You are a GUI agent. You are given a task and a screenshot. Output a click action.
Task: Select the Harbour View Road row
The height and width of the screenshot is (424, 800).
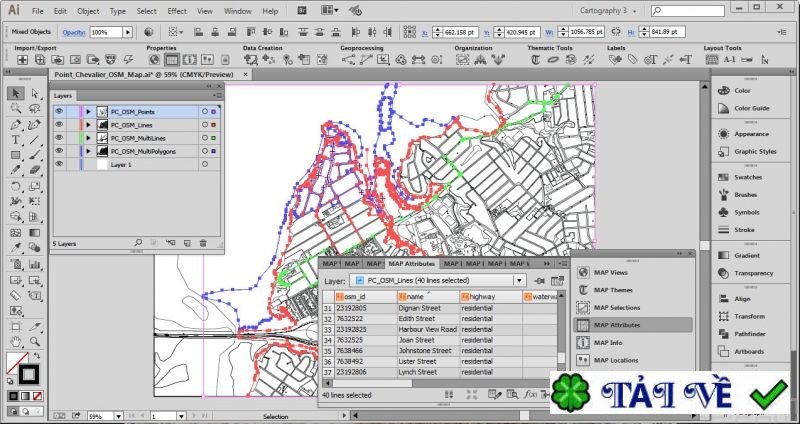tap(427, 329)
